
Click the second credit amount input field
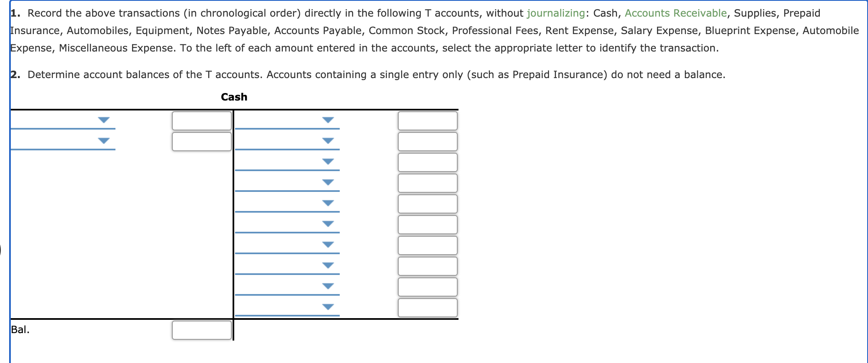428,142
